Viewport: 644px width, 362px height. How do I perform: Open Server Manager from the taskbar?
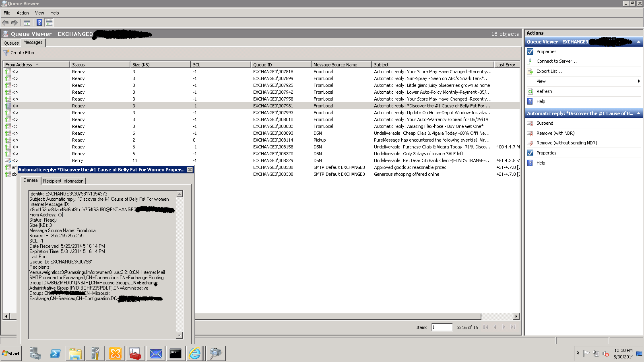pyautogui.click(x=35, y=354)
